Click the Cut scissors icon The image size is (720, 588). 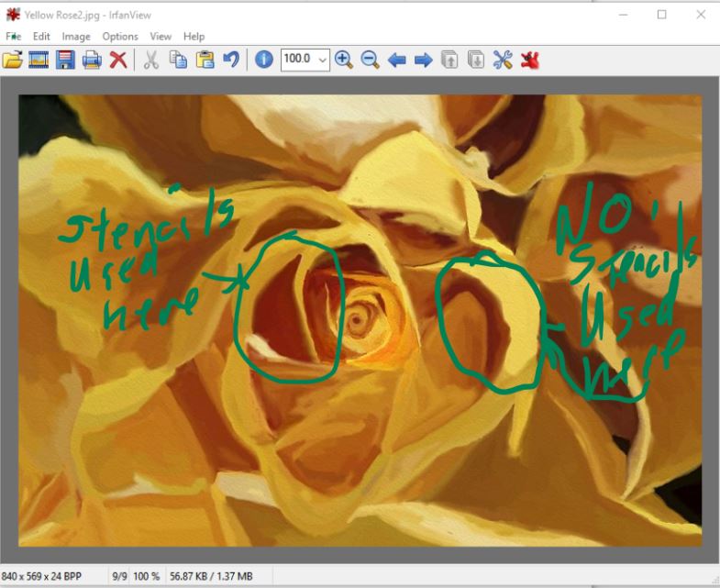coord(151,60)
